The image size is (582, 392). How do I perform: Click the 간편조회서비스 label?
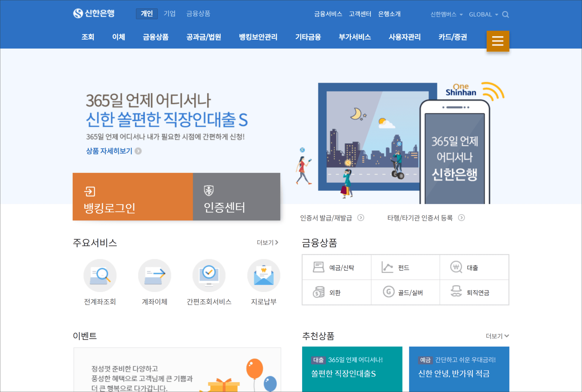209,301
